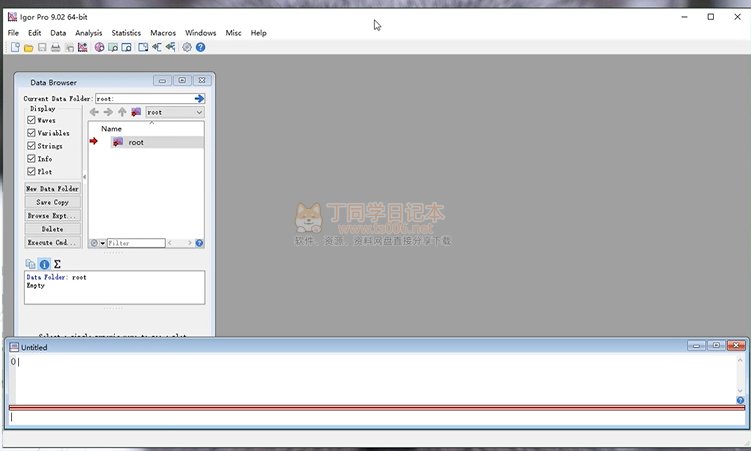
Task: Toggle the Variables display checkbox
Action: coord(31,133)
